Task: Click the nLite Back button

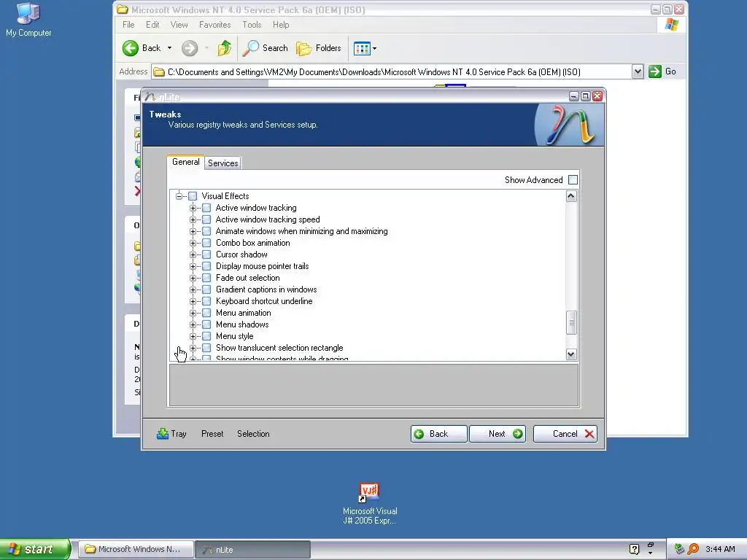Action: 438,434
